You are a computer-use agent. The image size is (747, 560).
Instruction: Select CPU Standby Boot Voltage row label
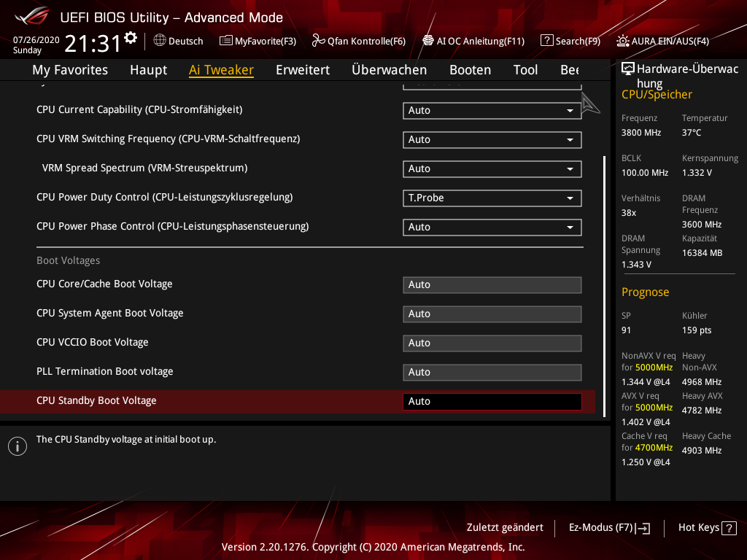click(96, 401)
